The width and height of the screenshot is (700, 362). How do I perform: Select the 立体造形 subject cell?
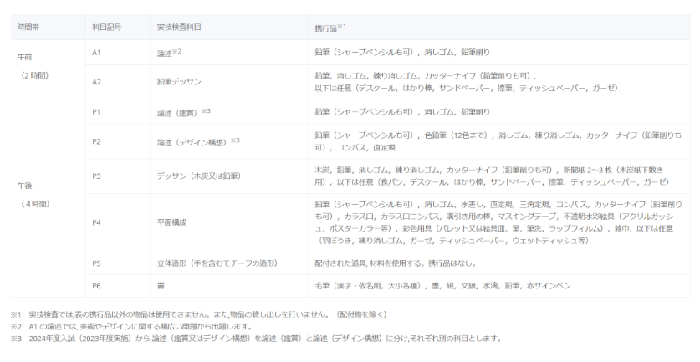[x=217, y=264]
